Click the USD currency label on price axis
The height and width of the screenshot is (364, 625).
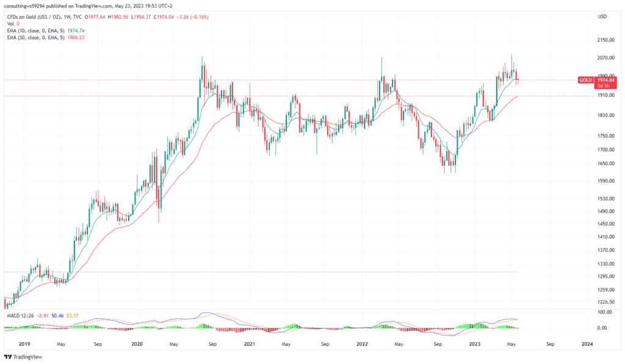click(x=602, y=16)
